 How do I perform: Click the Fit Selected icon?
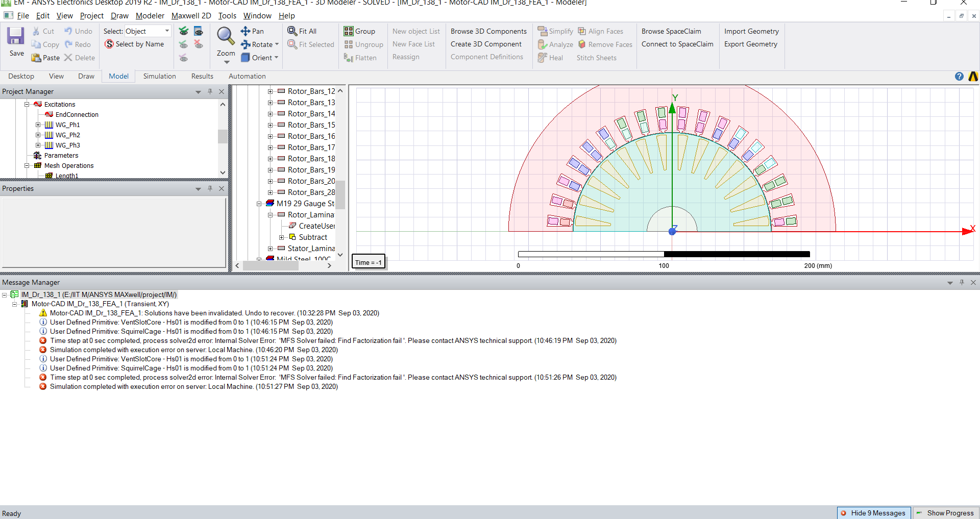(x=292, y=44)
